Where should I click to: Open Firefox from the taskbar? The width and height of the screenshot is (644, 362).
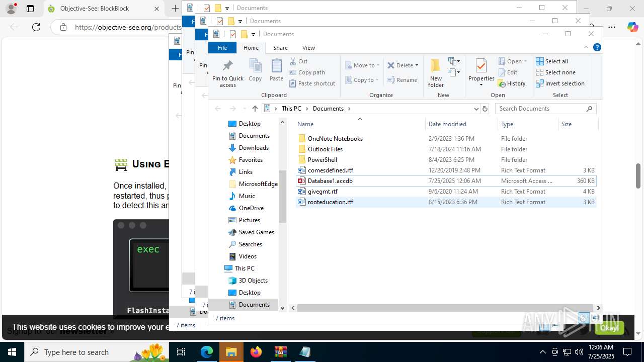[x=256, y=352]
